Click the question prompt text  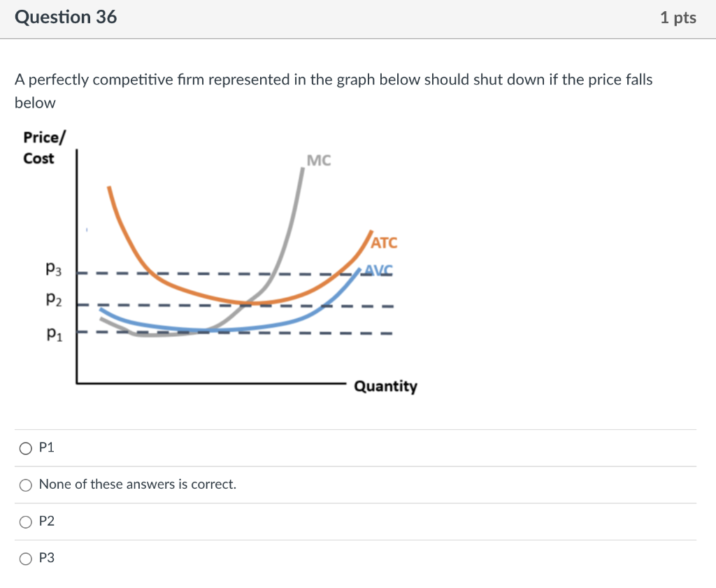[x=334, y=79]
